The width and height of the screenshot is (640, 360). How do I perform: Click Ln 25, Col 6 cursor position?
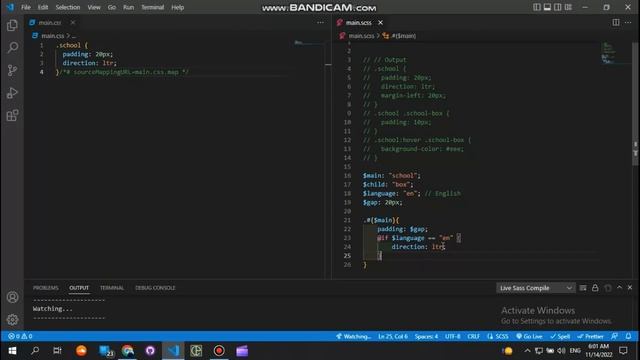pos(393,336)
